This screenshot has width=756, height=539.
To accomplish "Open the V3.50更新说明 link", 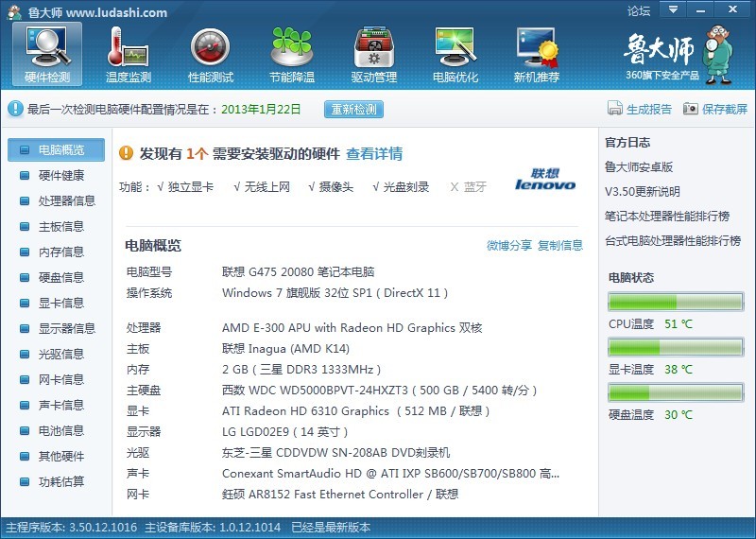I will [643, 192].
